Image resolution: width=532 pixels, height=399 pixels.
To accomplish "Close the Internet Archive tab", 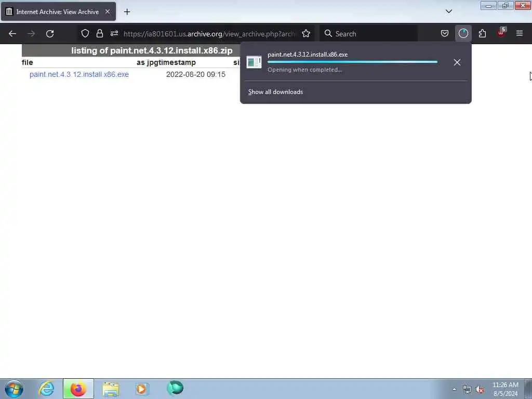I will point(108,11).
